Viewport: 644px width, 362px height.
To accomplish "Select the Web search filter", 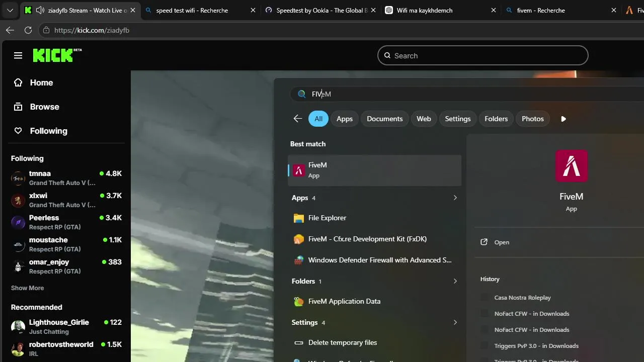I will [x=424, y=119].
